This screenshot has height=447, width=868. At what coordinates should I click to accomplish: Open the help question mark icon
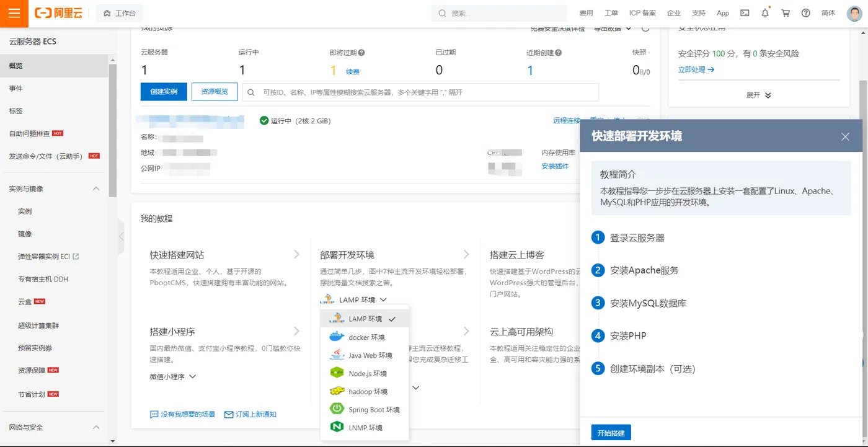(805, 13)
